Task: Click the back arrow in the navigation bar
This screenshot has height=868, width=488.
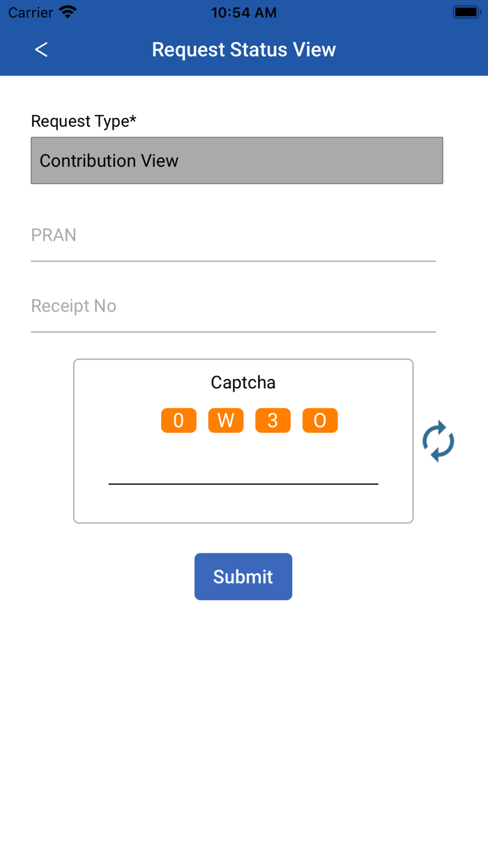Action: [x=40, y=50]
